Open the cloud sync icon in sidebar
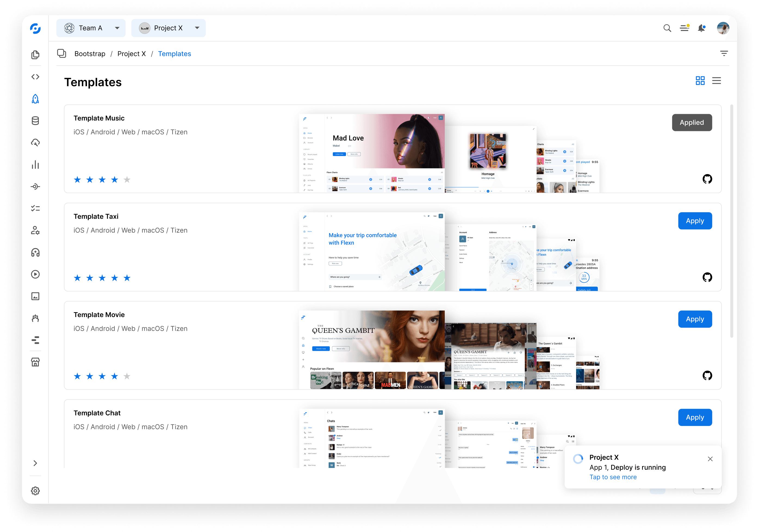 click(x=35, y=142)
